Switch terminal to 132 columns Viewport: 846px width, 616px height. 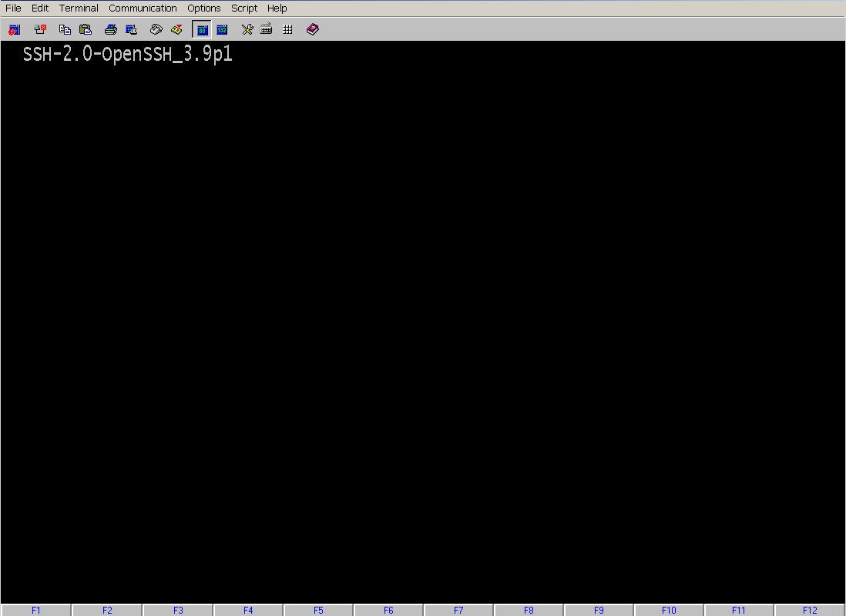[x=222, y=30]
